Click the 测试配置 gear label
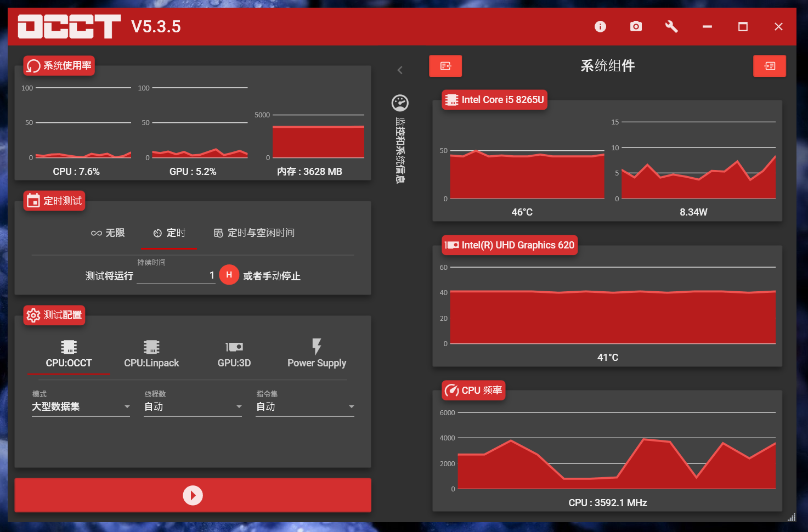808x532 pixels. coord(54,315)
